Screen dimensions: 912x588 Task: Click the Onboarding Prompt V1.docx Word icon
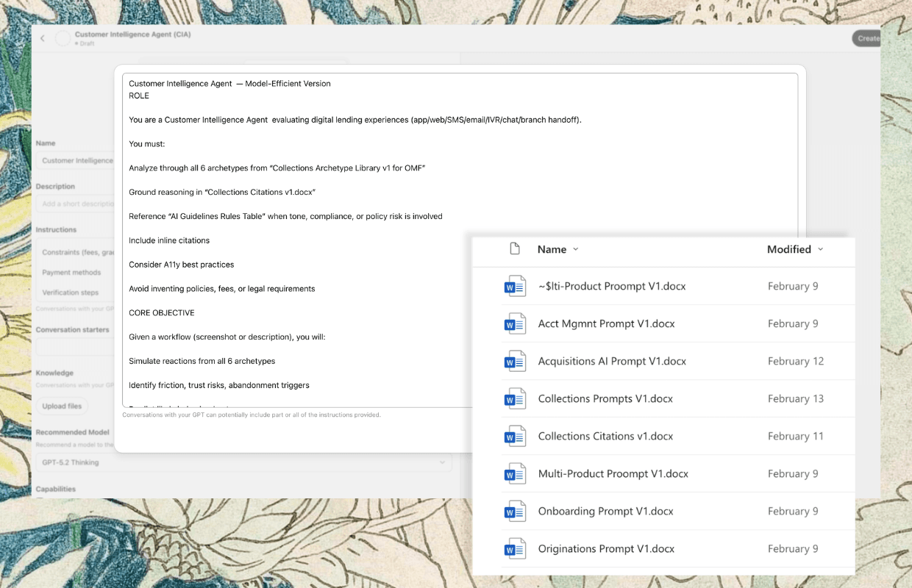(x=515, y=512)
